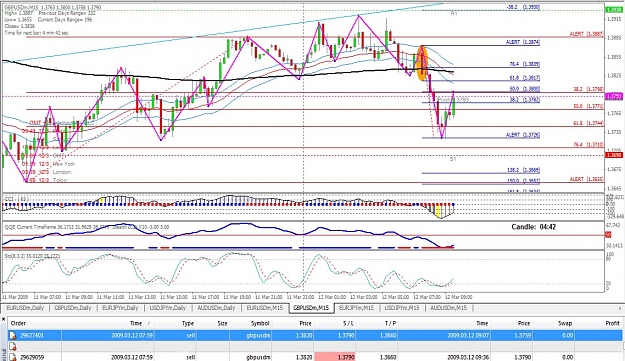Sort by the S / L column header

[x=348, y=323]
